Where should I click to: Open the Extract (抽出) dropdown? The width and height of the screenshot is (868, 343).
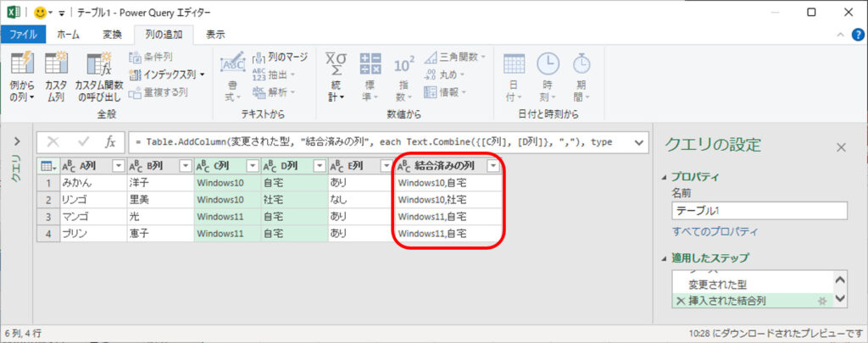pos(274,75)
